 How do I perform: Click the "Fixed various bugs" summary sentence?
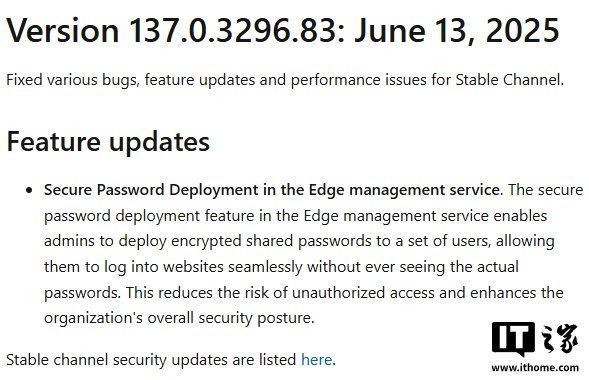(285, 80)
